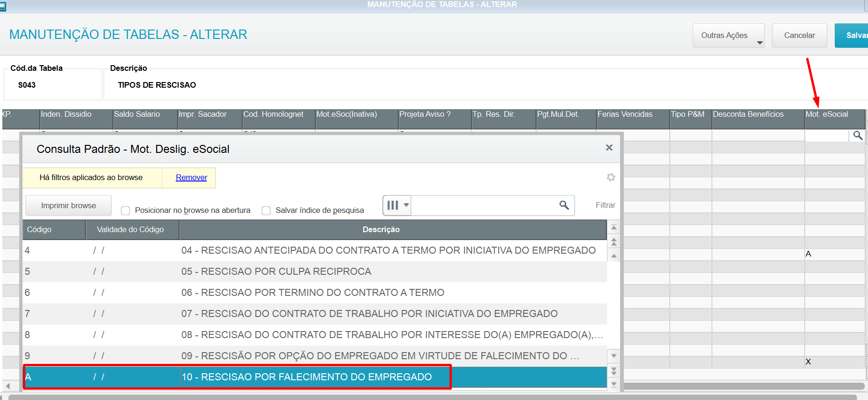
Task: Click the Desconta Benefícios column header
Action: [758, 119]
